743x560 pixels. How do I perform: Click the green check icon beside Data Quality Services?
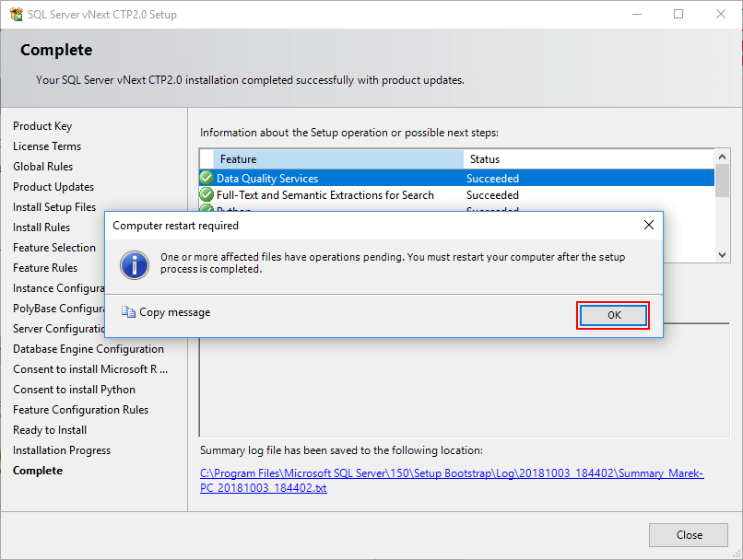206,178
